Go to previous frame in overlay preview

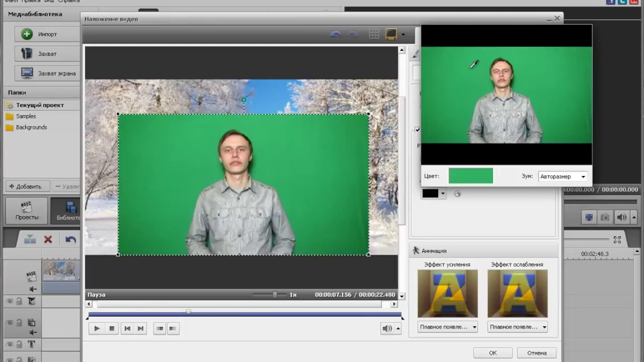127,328
